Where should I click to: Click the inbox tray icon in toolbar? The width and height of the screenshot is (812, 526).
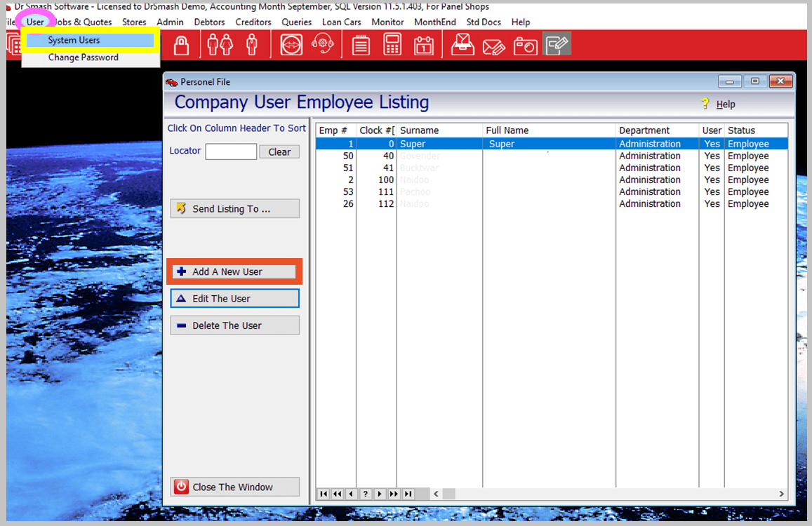(x=462, y=44)
